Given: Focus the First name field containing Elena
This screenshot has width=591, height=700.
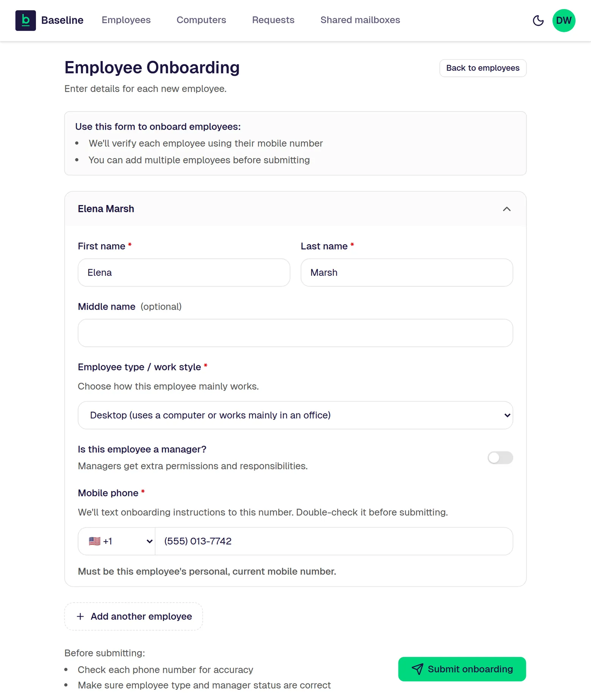Looking at the screenshot, I should pyautogui.click(x=184, y=272).
